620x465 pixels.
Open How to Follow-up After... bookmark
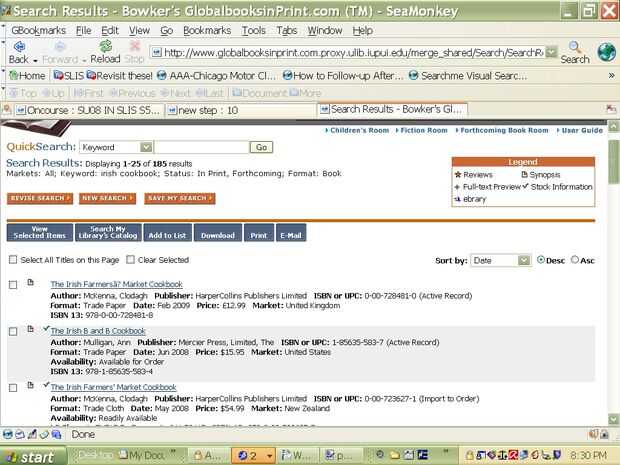click(x=343, y=76)
